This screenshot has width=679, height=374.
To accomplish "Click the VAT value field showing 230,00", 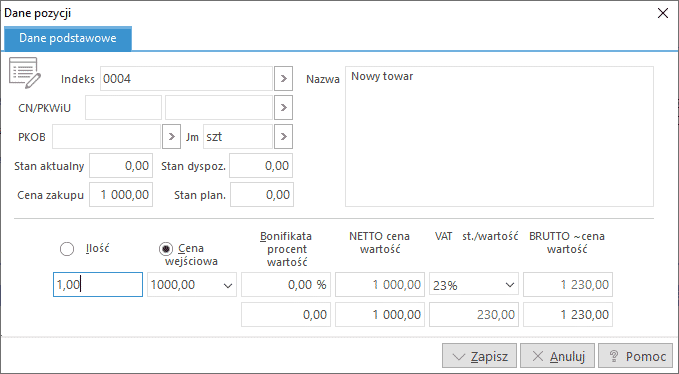I will tap(474, 314).
